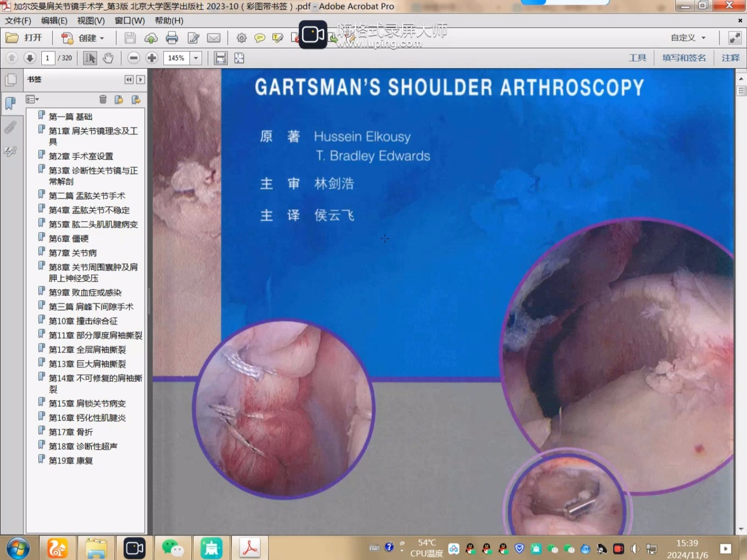The image size is (747, 560).
Task: Click the page number input field
Action: pos(47,58)
